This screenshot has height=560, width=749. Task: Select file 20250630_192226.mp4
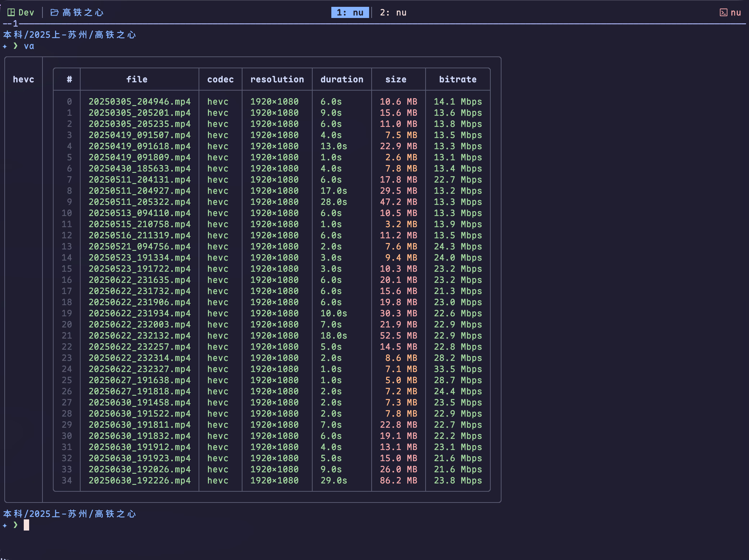(x=140, y=481)
